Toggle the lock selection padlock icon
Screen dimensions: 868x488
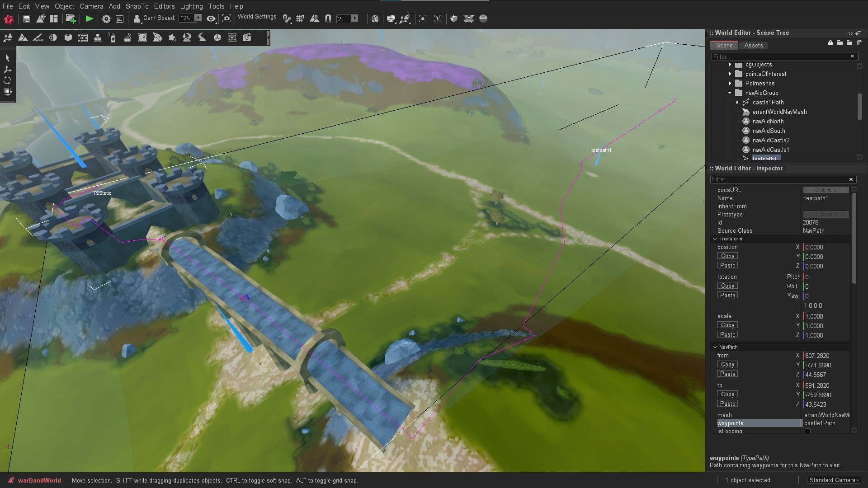click(830, 43)
